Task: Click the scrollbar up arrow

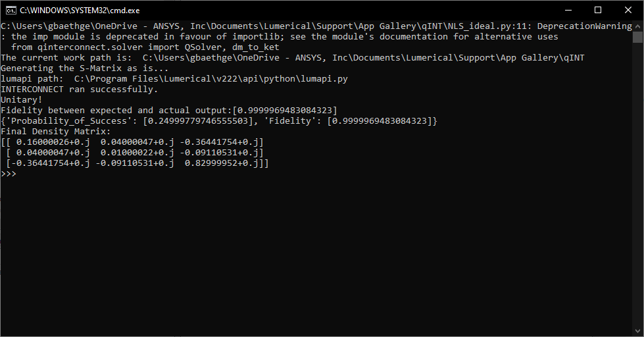Action: tap(637, 26)
